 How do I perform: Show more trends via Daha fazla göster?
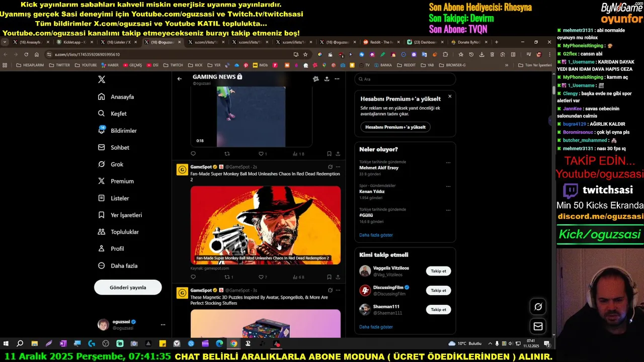pyautogui.click(x=376, y=235)
